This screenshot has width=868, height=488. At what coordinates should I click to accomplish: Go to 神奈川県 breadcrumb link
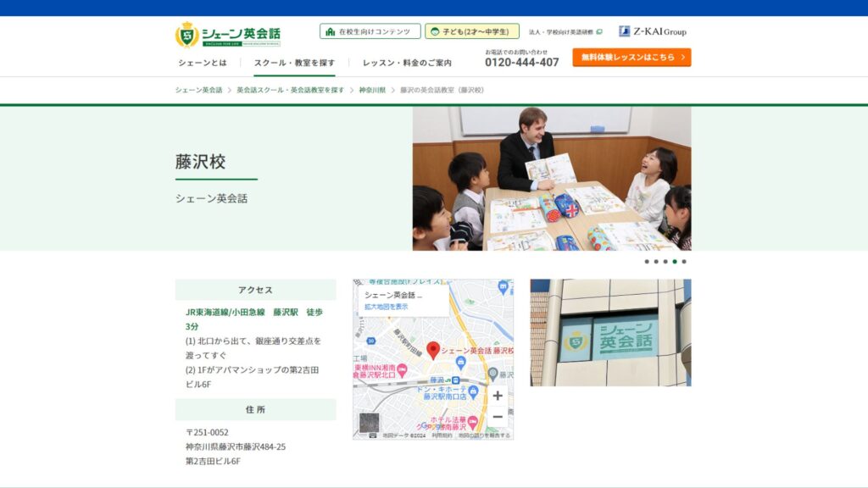coord(372,90)
